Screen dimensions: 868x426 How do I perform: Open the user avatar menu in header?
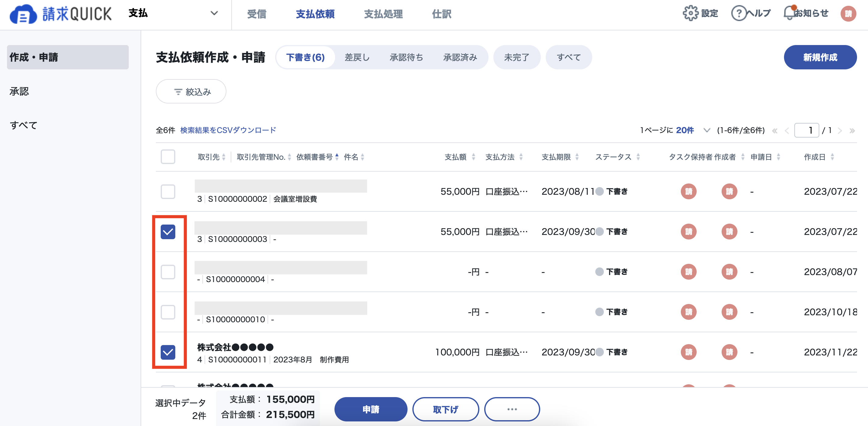[848, 13]
